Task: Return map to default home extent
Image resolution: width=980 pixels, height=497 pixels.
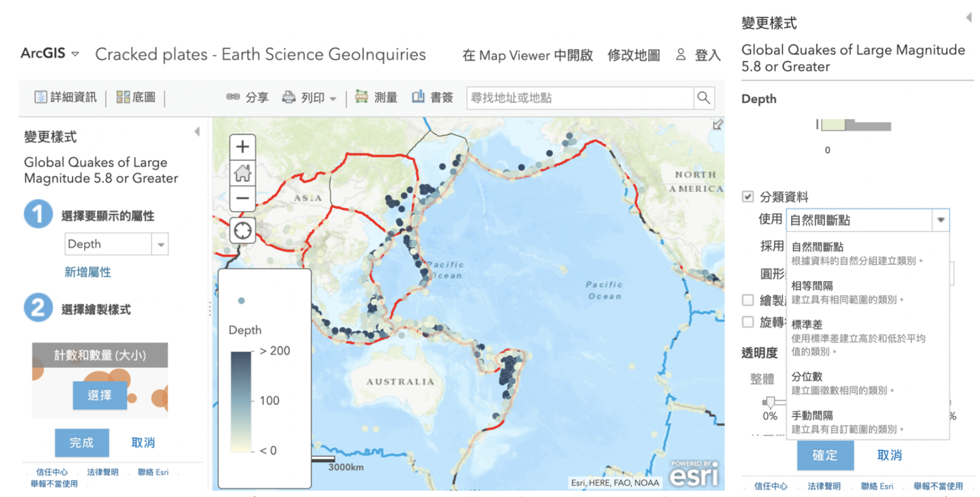Action: 243,173
